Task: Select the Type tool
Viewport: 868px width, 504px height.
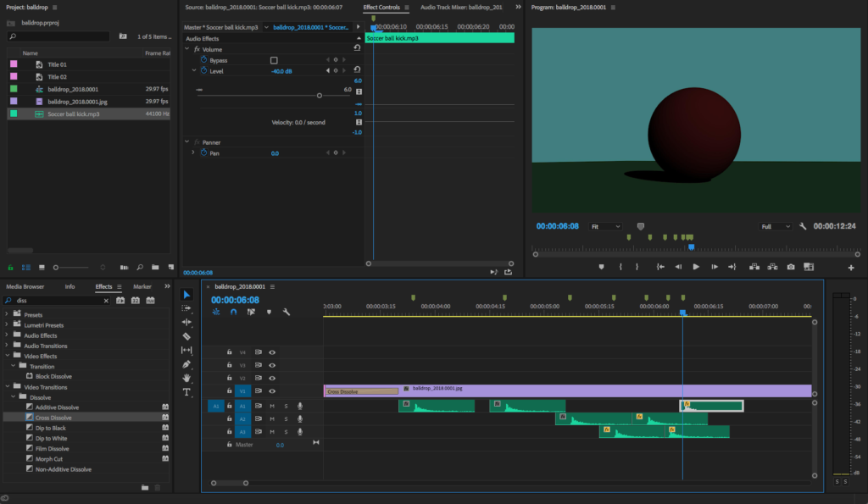Action: click(x=187, y=392)
